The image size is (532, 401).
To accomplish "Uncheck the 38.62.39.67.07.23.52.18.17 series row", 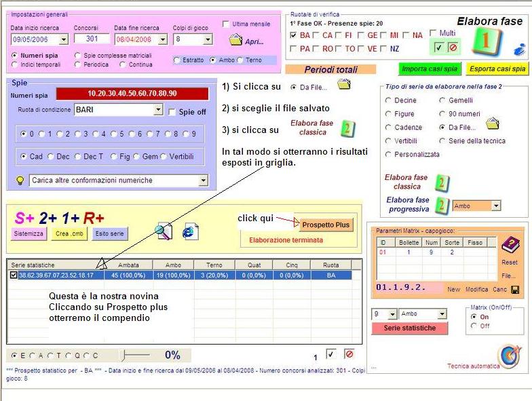I will (x=14, y=275).
